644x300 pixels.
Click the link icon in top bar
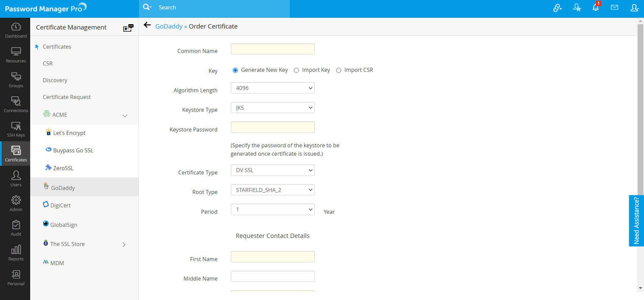(x=557, y=8)
